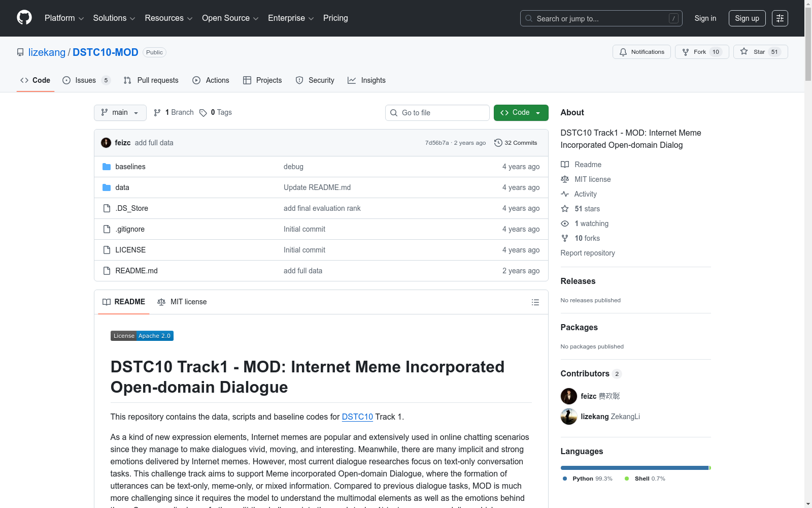Viewport: 812px width, 508px height.
Task: Click the repository icon beside lizekang
Action: tap(20, 52)
